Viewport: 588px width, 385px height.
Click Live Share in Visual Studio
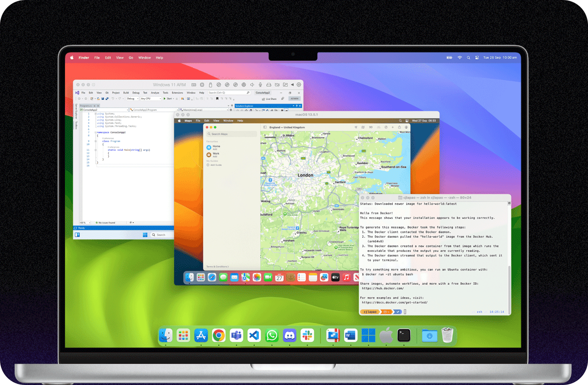(x=268, y=99)
